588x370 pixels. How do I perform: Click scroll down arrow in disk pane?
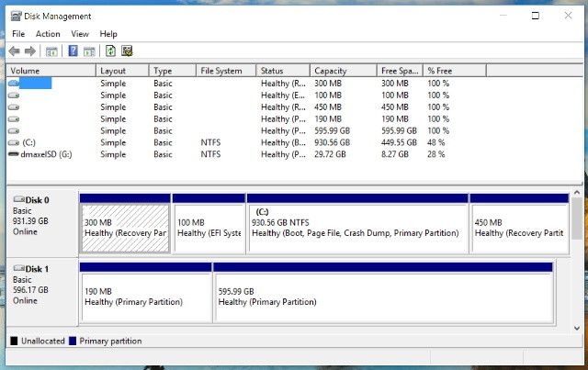click(577, 328)
